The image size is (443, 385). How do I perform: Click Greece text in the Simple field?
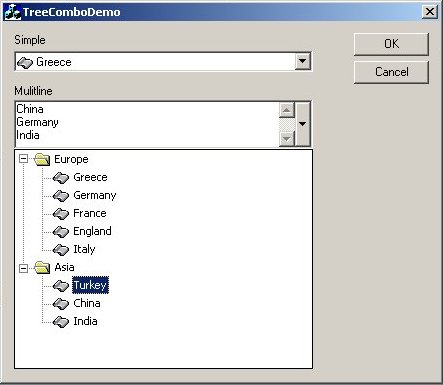tap(54, 62)
